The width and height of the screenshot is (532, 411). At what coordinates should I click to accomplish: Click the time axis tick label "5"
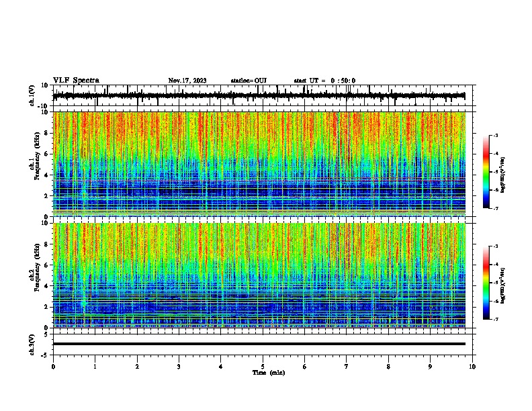point(263,367)
